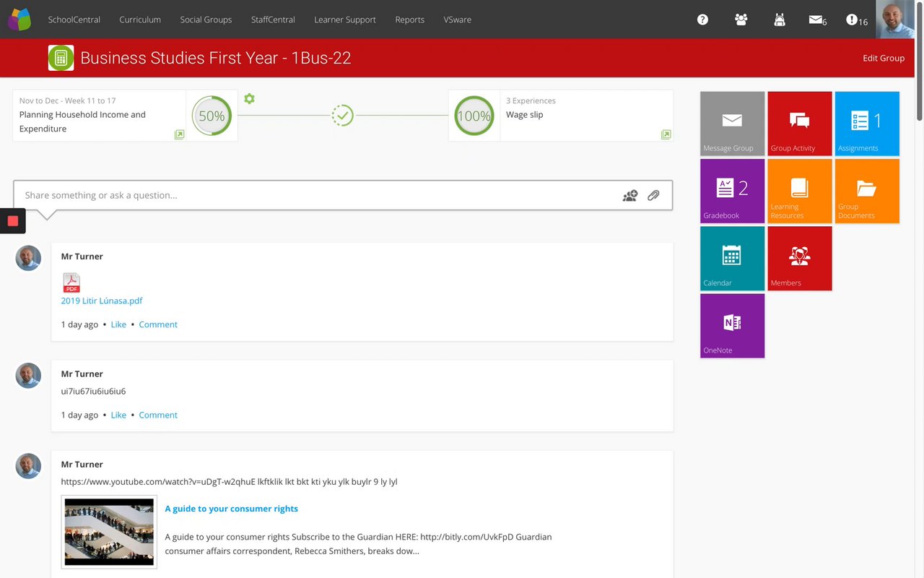This screenshot has height=578, width=924.
Task: Open the SchoolCentral menu
Action: pyautogui.click(x=74, y=20)
